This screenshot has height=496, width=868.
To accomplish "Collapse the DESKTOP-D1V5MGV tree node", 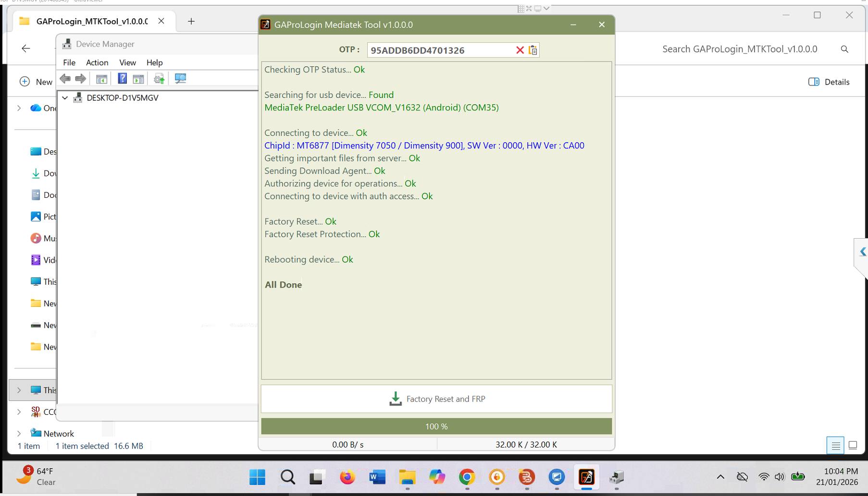I will pos(65,98).
